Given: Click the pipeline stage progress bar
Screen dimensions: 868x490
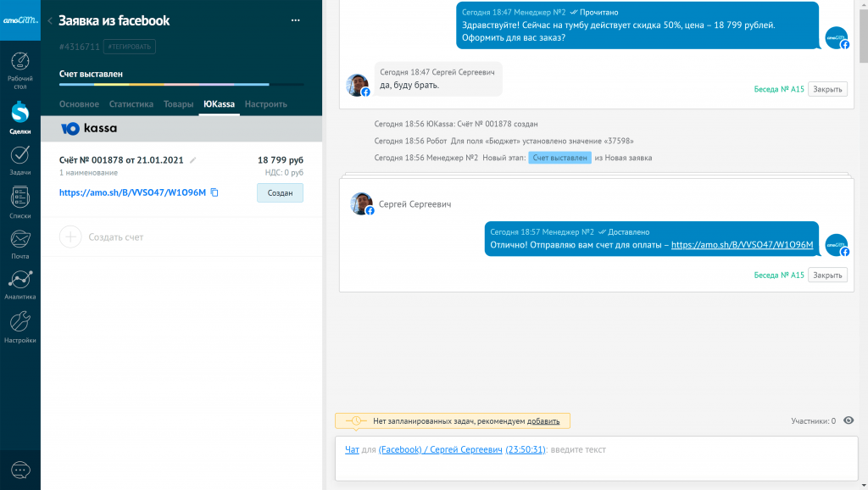Looking at the screenshot, I should 164,85.
